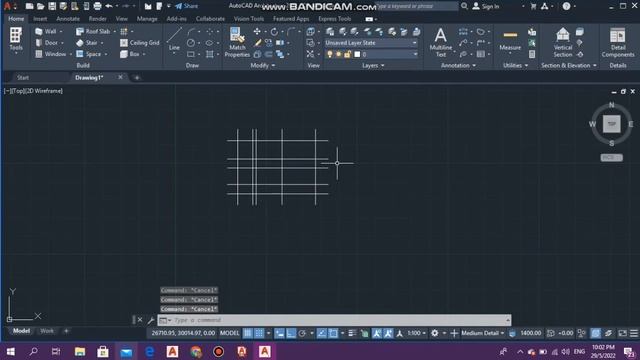Open the Annotate ribbon tab
The width and height of the screenshot is (640, 360).
tap(68, 19)
